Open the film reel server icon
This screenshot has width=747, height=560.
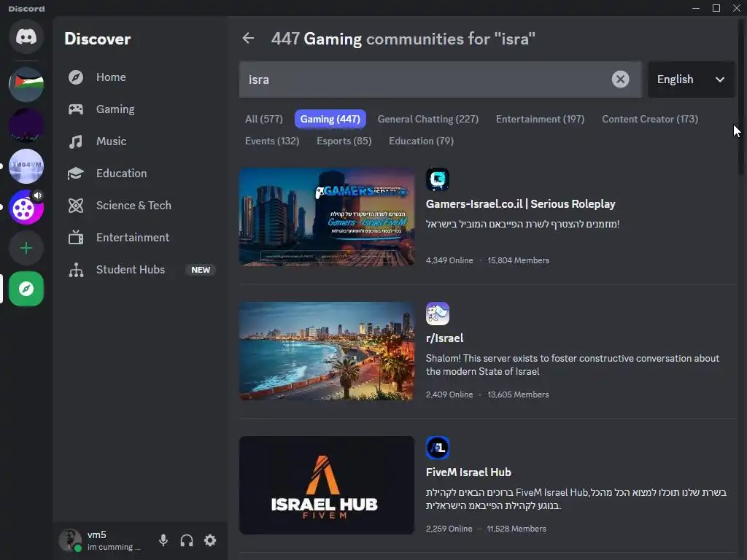click(26, 207)
